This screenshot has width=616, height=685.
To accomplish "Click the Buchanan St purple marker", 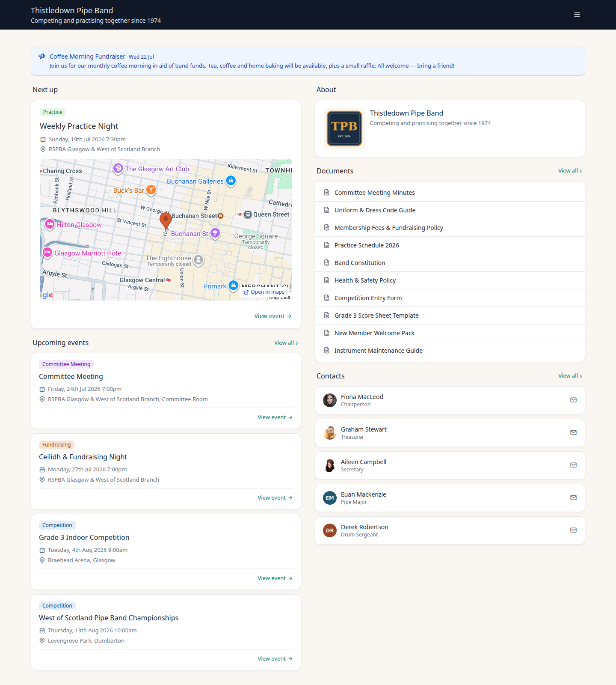I will coord(215,233).
